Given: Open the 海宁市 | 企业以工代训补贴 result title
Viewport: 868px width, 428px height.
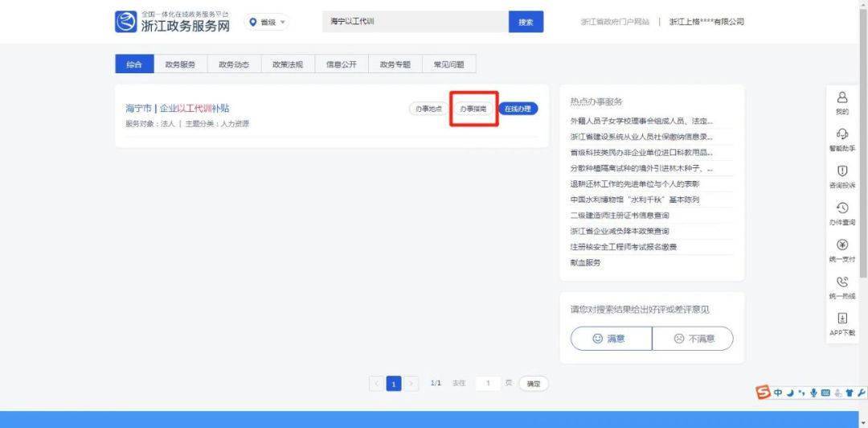Looking at the screenshot, I should [177, 108].
